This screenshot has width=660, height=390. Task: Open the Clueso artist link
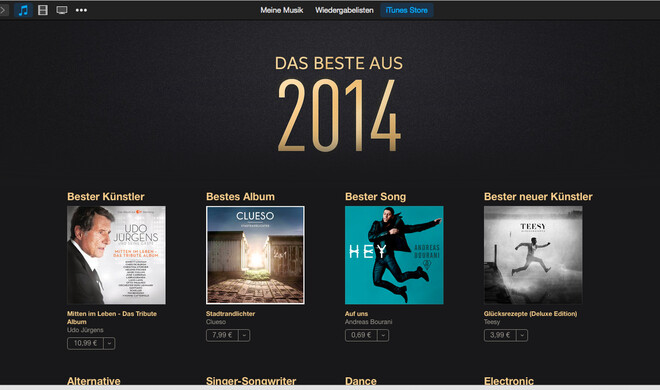[x=216, y=322]
